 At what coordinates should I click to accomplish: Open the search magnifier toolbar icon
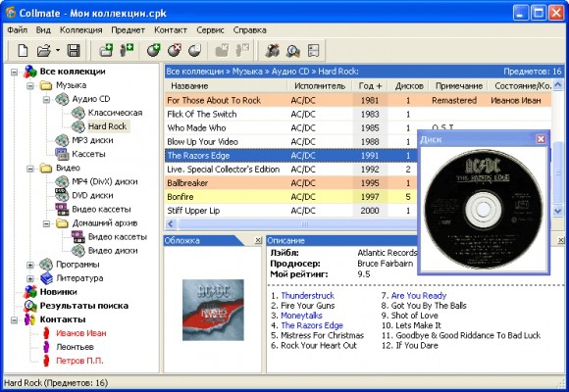(292, 51)
